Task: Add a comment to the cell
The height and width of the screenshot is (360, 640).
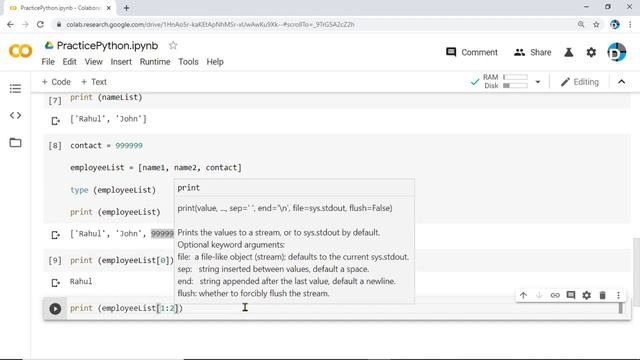Action: point(571,295)
